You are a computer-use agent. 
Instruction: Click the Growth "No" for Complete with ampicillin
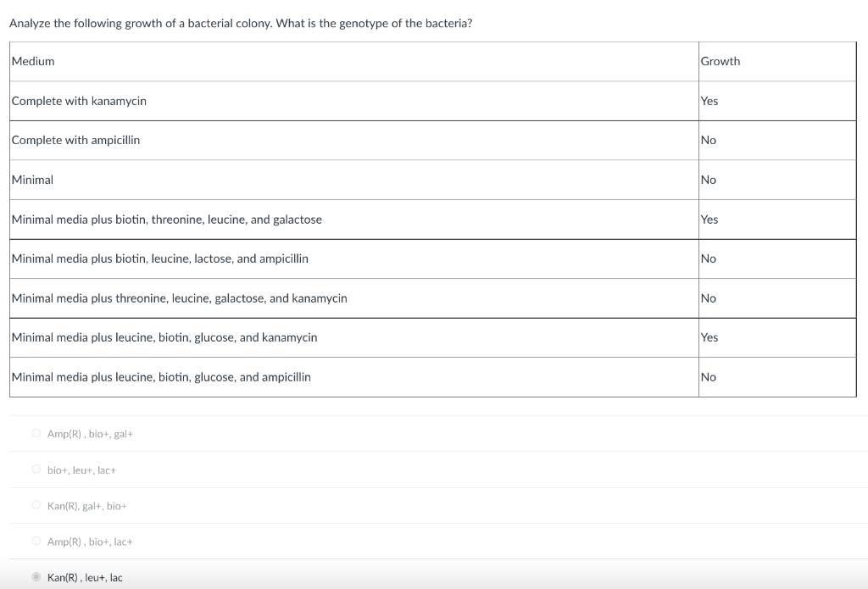709,140
